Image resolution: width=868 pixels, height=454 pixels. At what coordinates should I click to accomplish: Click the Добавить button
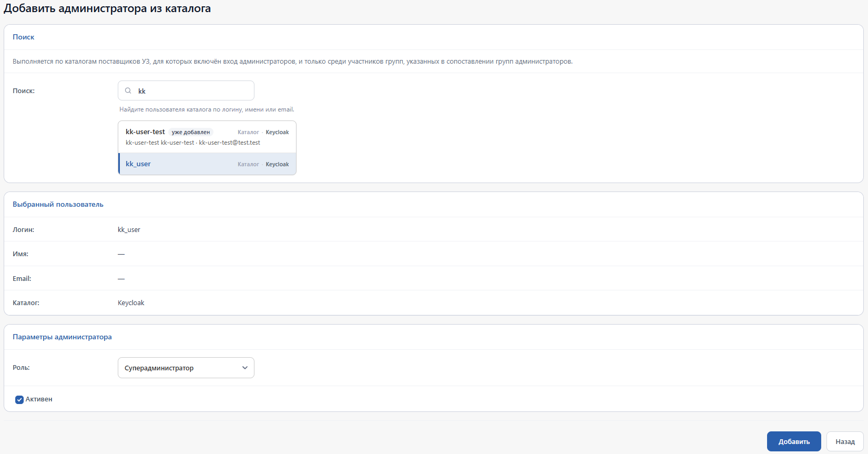[x=794, y=441]
